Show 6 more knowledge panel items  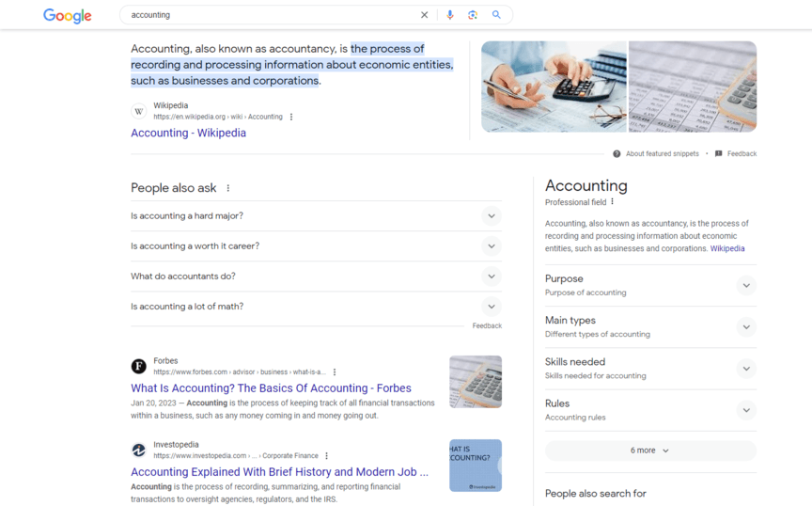[x=650, y=451]
